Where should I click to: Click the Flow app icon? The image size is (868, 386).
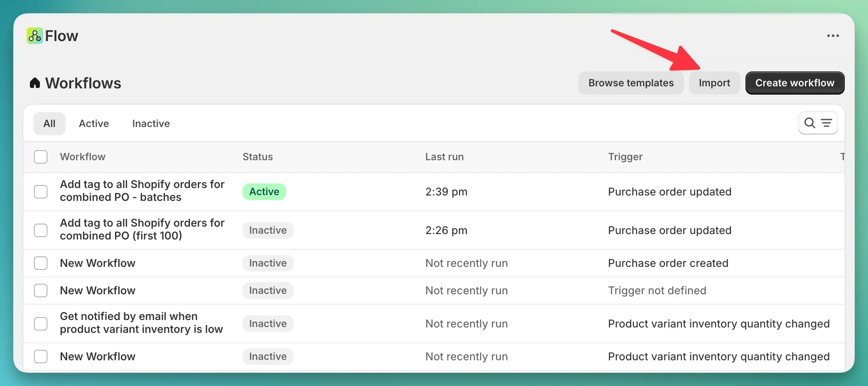tap(34, 36)
